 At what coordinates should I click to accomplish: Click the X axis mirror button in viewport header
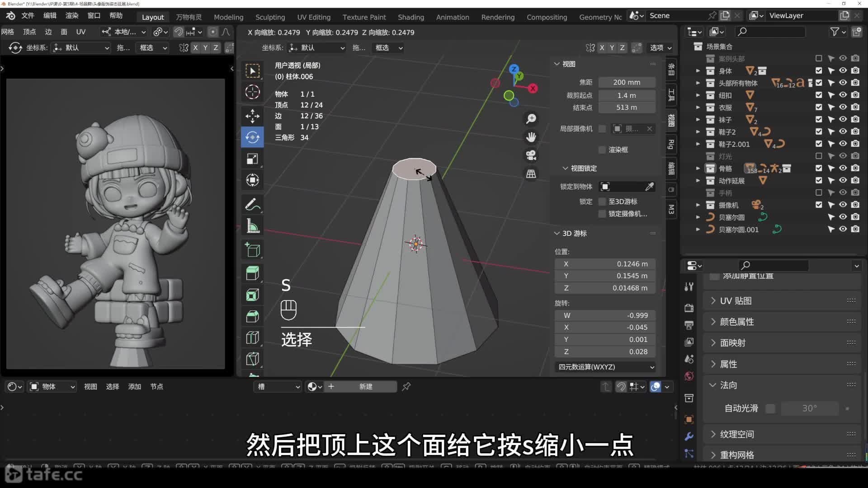coord(602,47)
